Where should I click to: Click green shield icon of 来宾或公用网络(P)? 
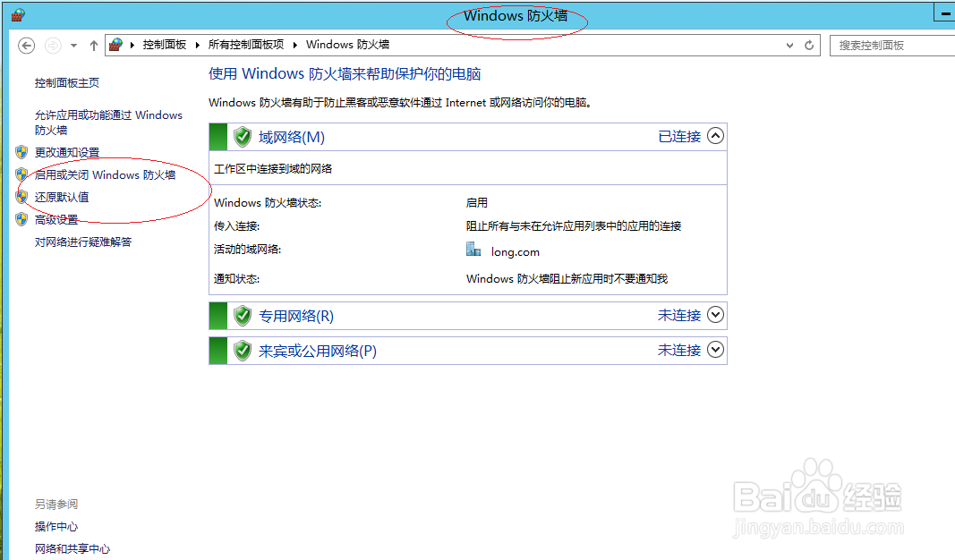click(243, 351)
